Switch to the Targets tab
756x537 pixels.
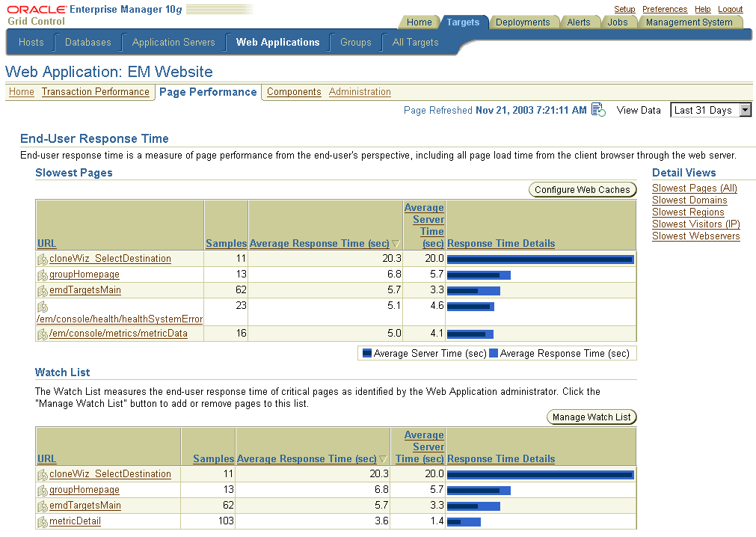coord(464,22)
